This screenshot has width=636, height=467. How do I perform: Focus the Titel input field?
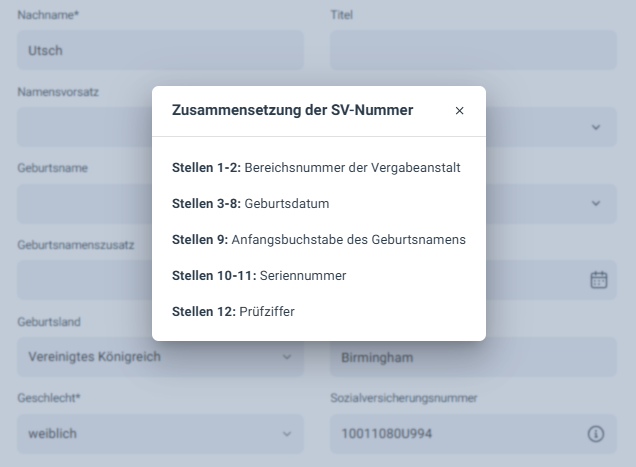(x=473, y=50)
